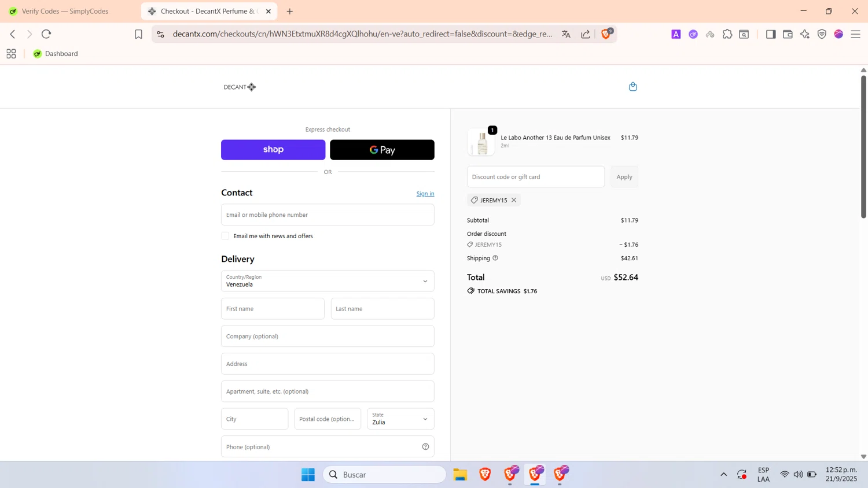
Task: Open the shopping bag cart icon
Action: pyautogui.click(x=633, y=86)
